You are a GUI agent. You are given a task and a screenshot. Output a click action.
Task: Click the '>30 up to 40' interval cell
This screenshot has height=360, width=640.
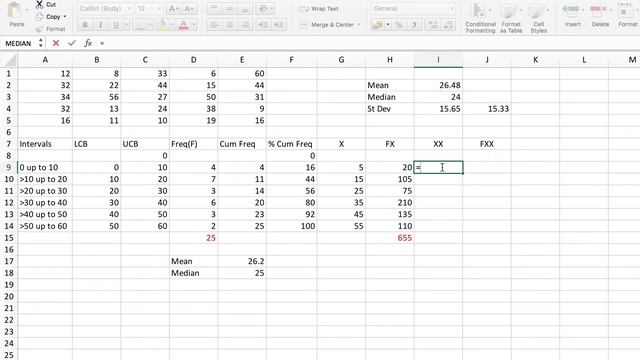pyautogui.click(x=45, y=203)
